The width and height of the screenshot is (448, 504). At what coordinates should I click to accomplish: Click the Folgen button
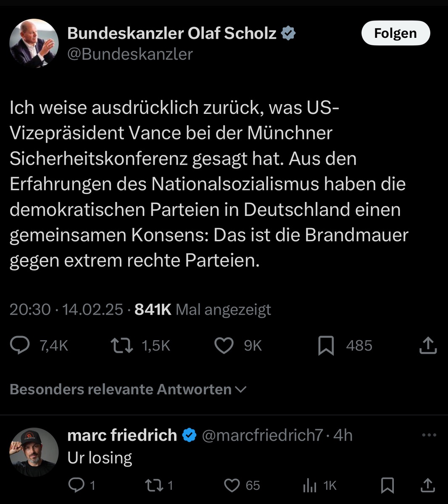(395, 33)
